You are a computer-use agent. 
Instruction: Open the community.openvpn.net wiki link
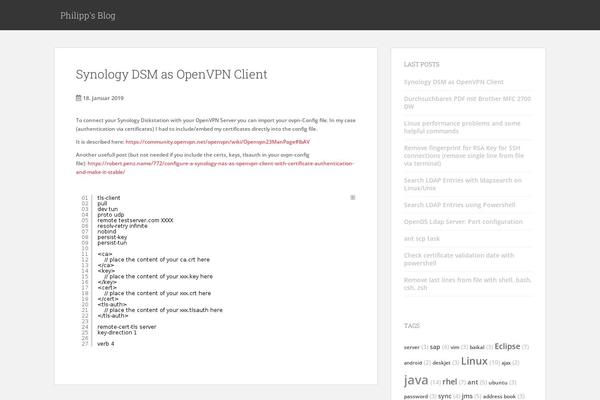(218, 142)
